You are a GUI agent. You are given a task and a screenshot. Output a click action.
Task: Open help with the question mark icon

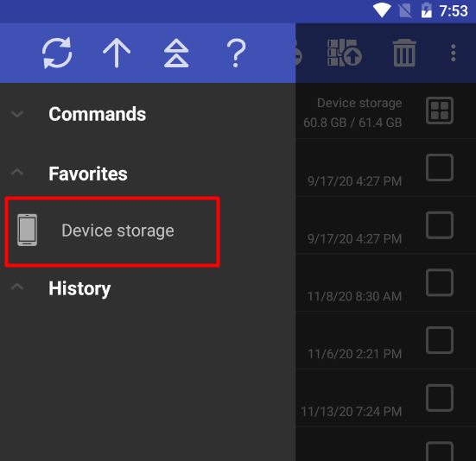236,53
